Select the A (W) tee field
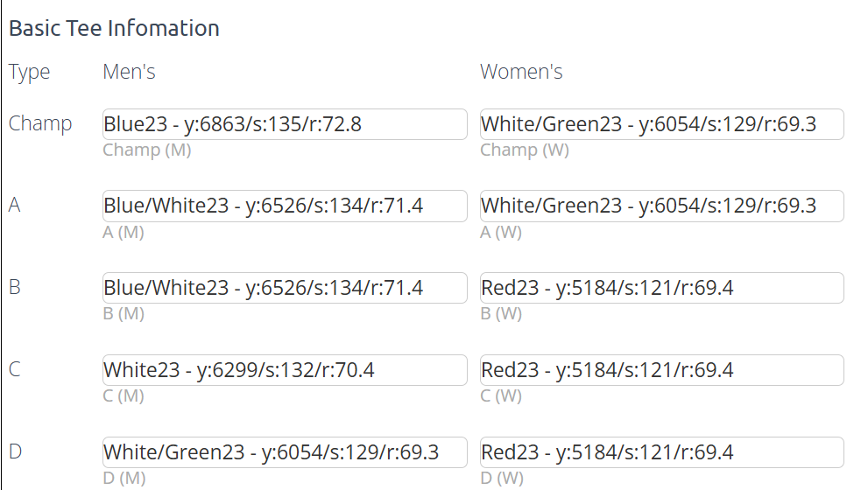 coord(661,206)
